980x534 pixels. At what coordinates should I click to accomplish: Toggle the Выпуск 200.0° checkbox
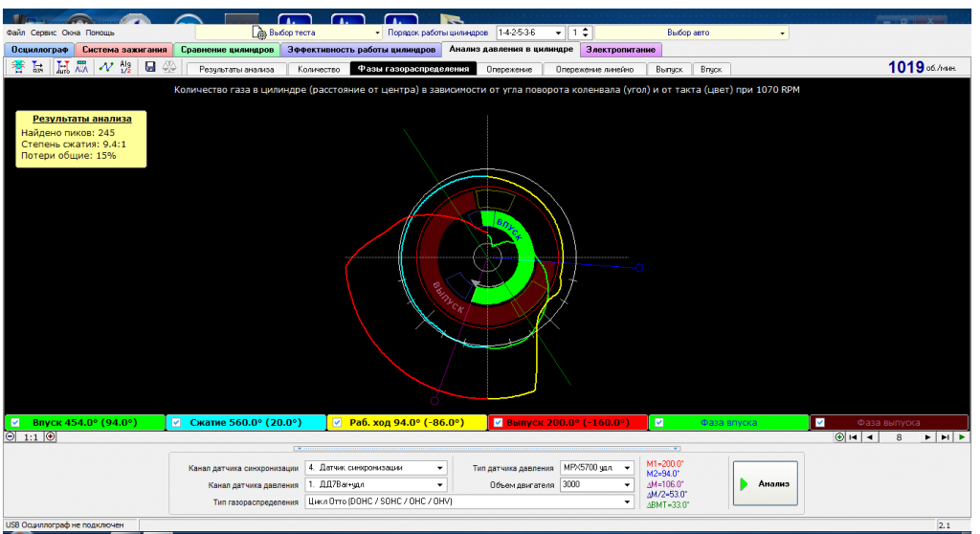[x=498, y=423]
